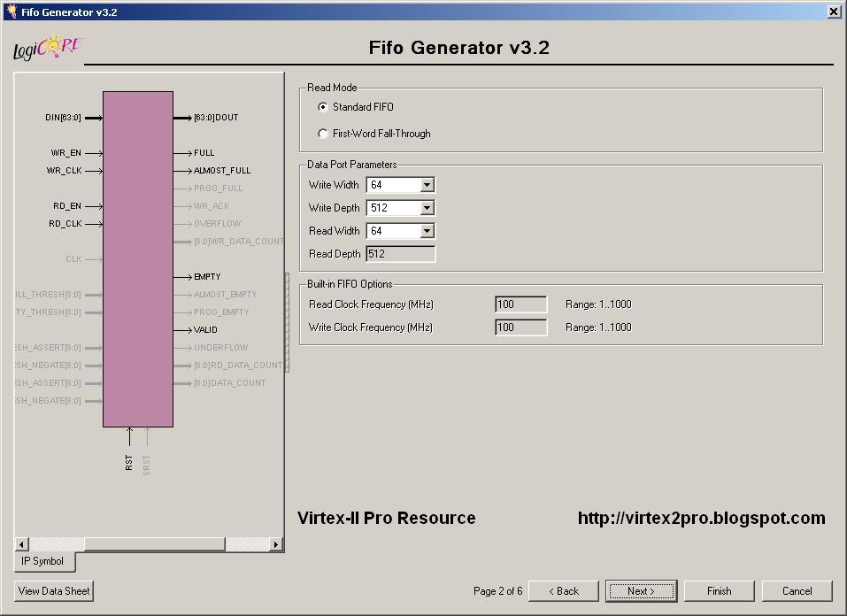Click the Fifo Generator title bar icon
847x616 pixels.
point(12,12)
